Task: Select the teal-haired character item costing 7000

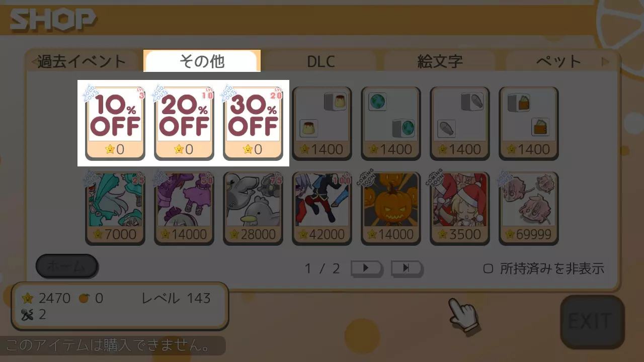Action: tap(115, 208)
